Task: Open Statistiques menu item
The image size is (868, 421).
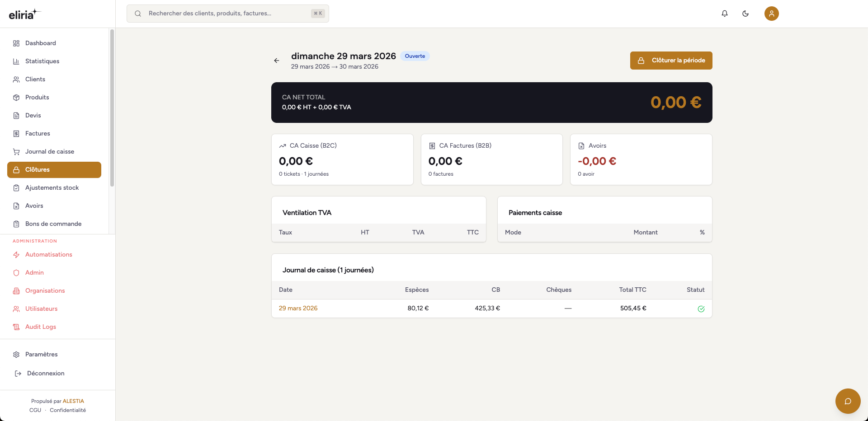Action: click(x=54, y=61)
